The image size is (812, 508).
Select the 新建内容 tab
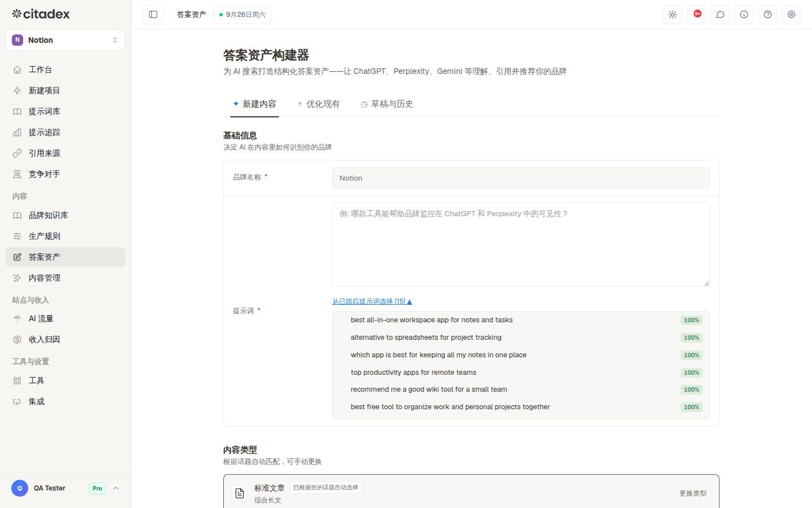coord(254,104)
